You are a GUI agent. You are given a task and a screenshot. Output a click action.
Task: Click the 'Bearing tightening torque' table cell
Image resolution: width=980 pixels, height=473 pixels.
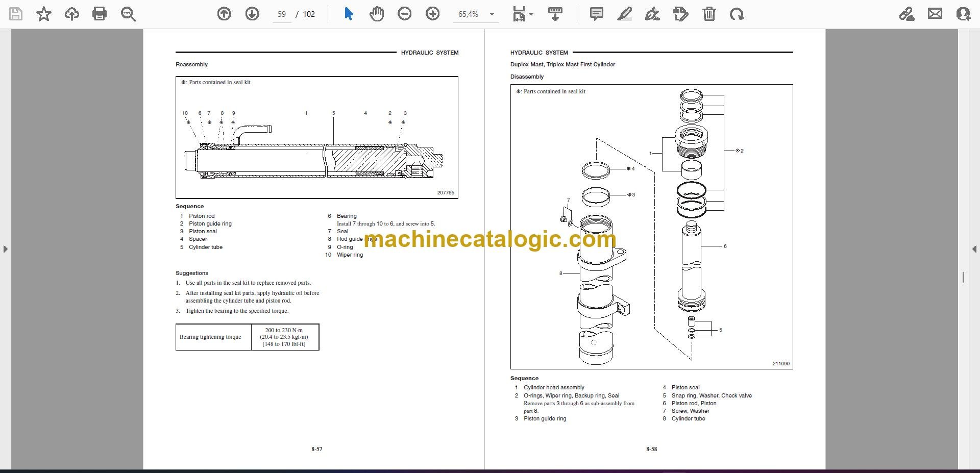tap(213, 337)
